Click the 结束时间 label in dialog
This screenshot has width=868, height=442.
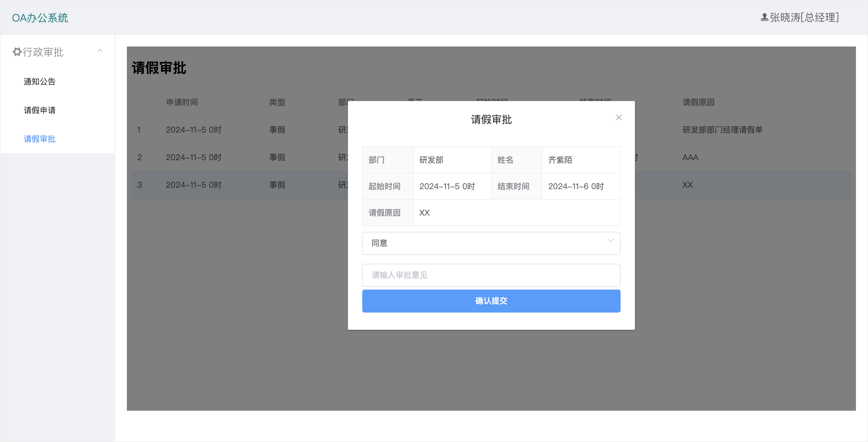click(x=513, y=186)
